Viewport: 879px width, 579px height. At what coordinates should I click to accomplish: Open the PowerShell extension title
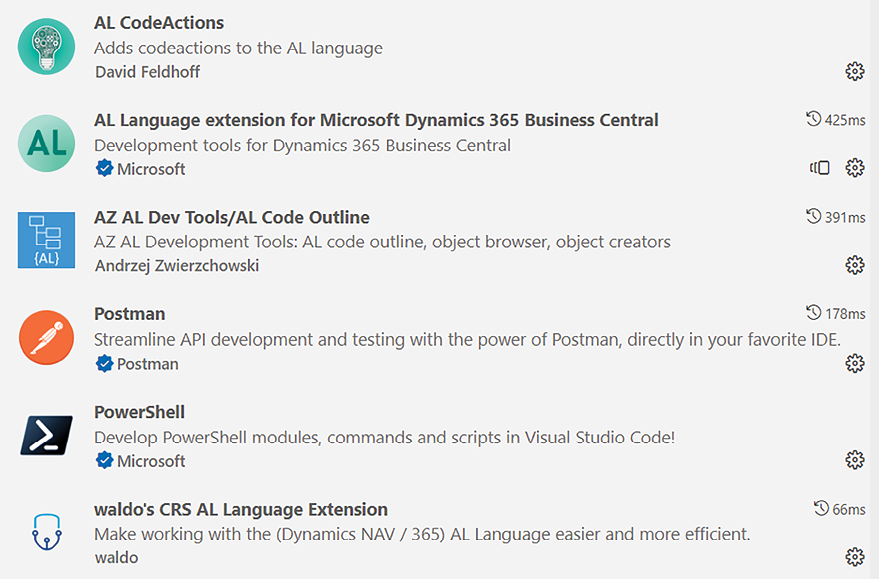[139, 412]
